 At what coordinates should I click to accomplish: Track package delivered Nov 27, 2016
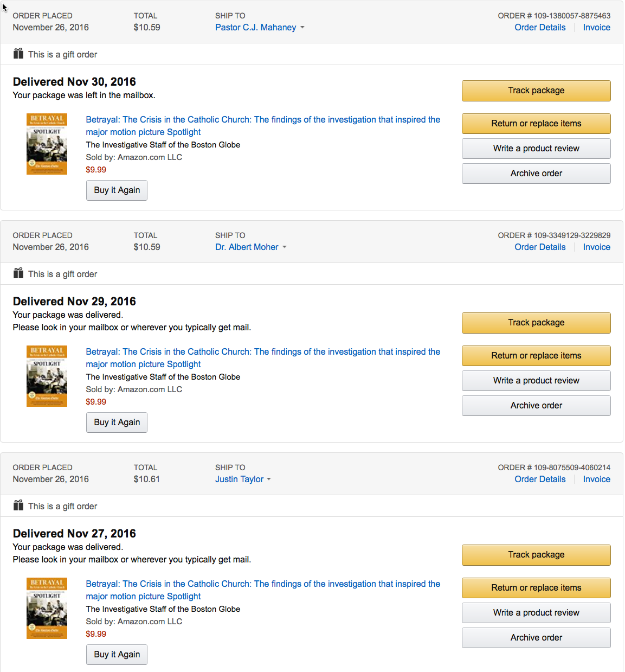(x=536, y=555)
